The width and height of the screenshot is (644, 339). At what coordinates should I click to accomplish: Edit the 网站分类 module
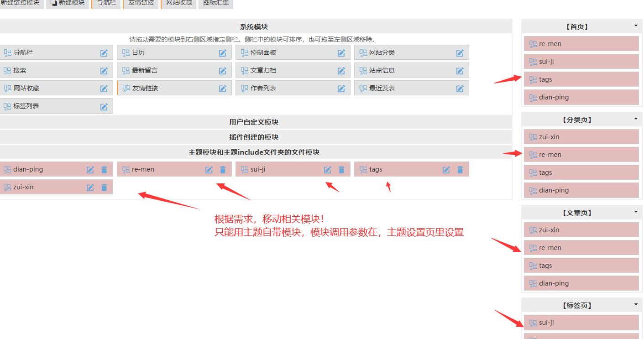pos(460,53)
